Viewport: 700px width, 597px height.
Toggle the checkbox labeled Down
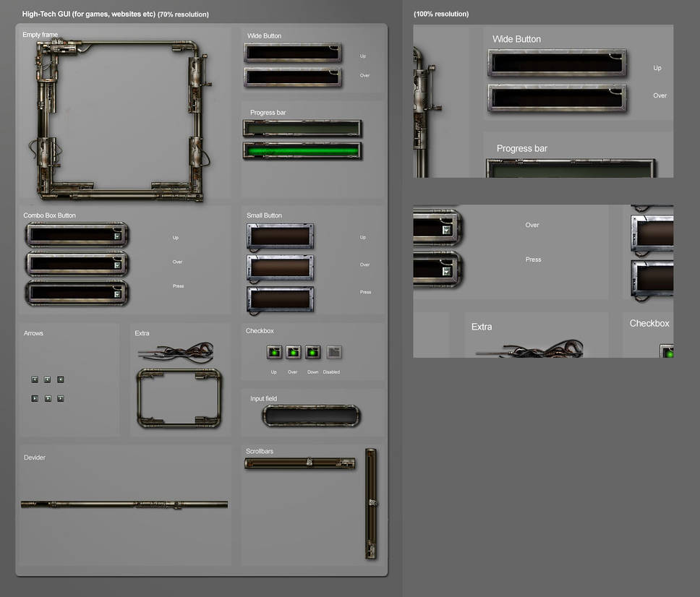(x=312, y=352)
